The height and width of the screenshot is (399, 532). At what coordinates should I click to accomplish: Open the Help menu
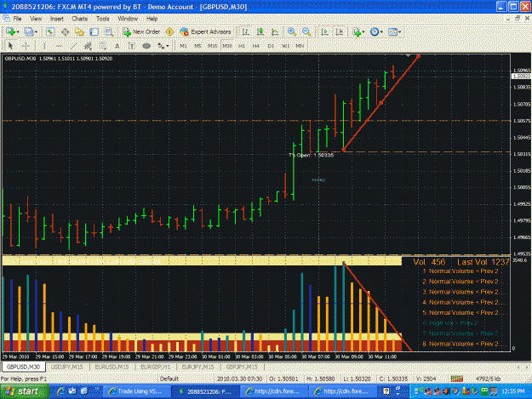point(152,19)
